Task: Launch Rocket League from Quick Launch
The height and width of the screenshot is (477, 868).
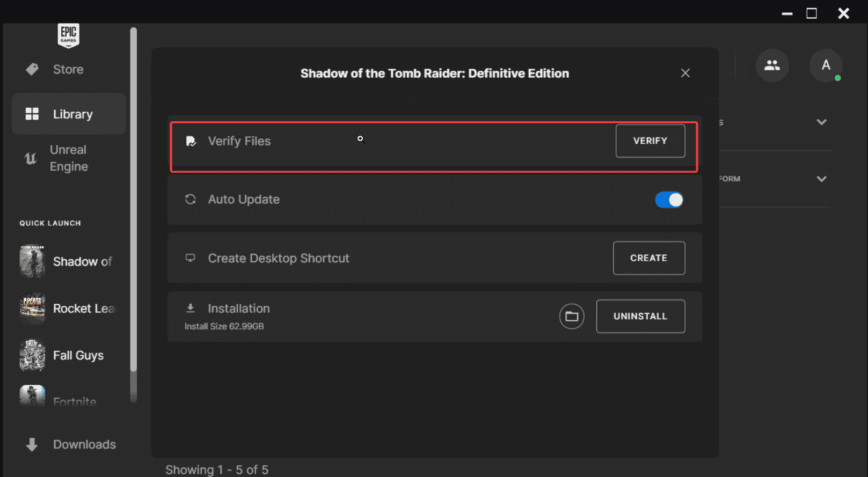Action: (x=84, y=309)
